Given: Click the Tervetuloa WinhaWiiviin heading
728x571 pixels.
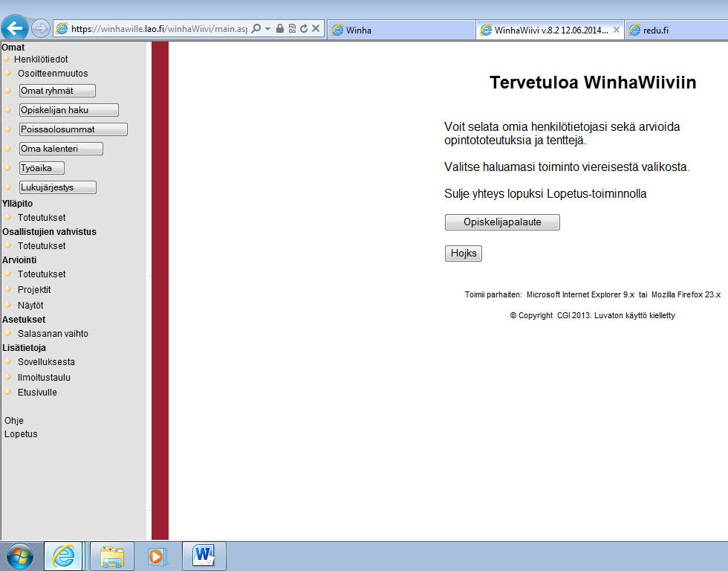Looking at the screenshot, I should [x=593, y=83].
